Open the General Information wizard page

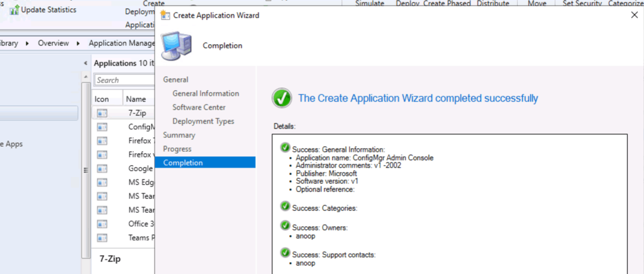206,93
